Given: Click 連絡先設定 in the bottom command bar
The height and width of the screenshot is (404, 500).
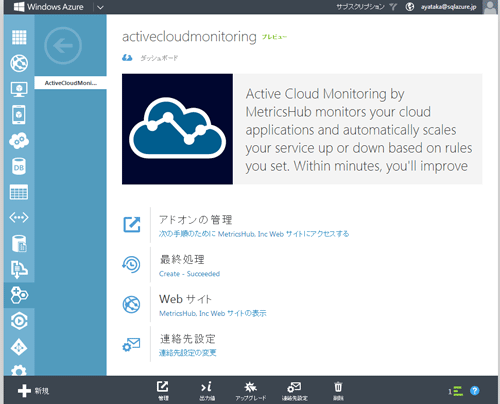Looking at the screenshot, I should tap(294, 391).
